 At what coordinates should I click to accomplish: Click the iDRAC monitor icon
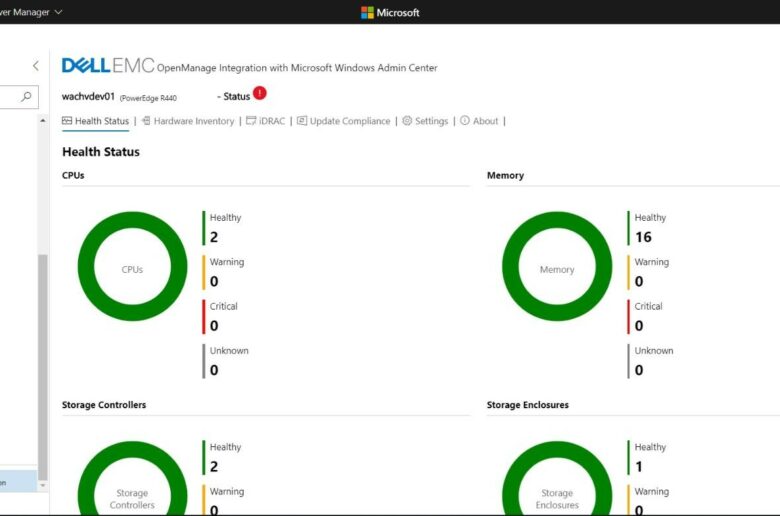[251, 120]
